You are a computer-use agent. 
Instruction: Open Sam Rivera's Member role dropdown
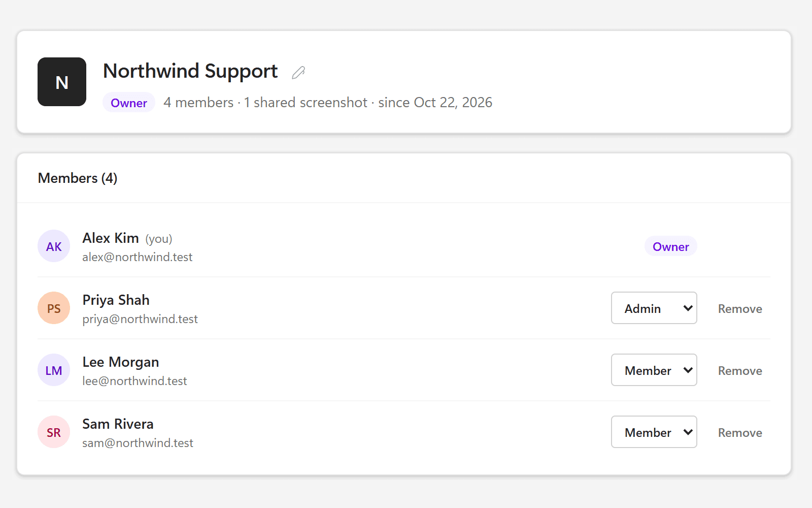pyautogui.click(x=654, y=432)
